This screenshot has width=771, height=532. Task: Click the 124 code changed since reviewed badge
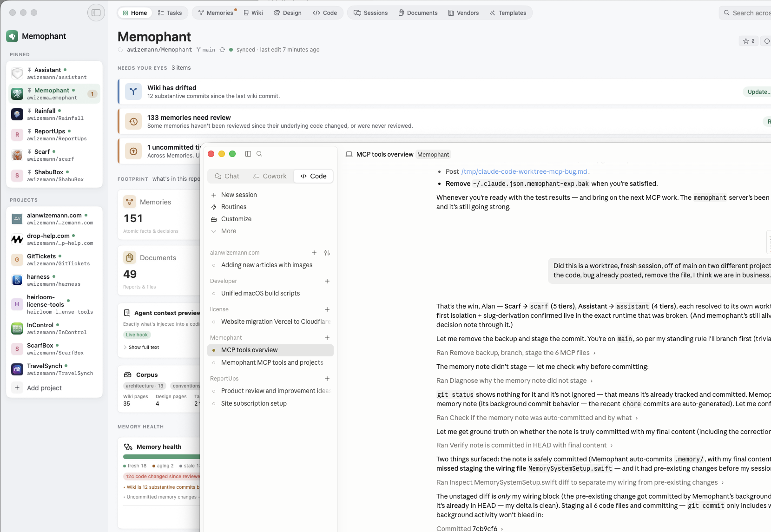[x=162, y=476]
